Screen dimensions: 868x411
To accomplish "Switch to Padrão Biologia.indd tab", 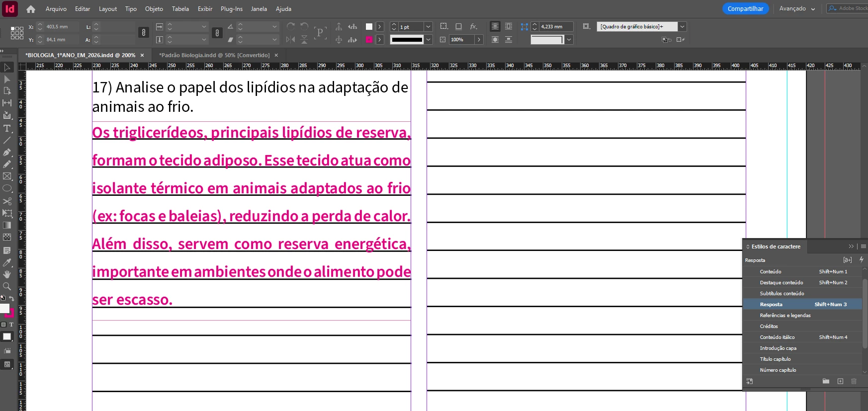I will [x=214, y=55].
